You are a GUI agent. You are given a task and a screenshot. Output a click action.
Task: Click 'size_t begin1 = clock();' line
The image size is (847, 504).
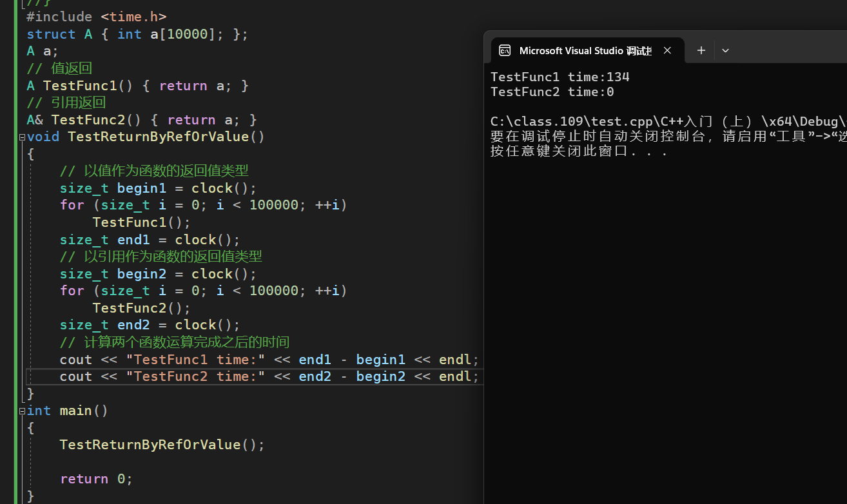[158, 188]
